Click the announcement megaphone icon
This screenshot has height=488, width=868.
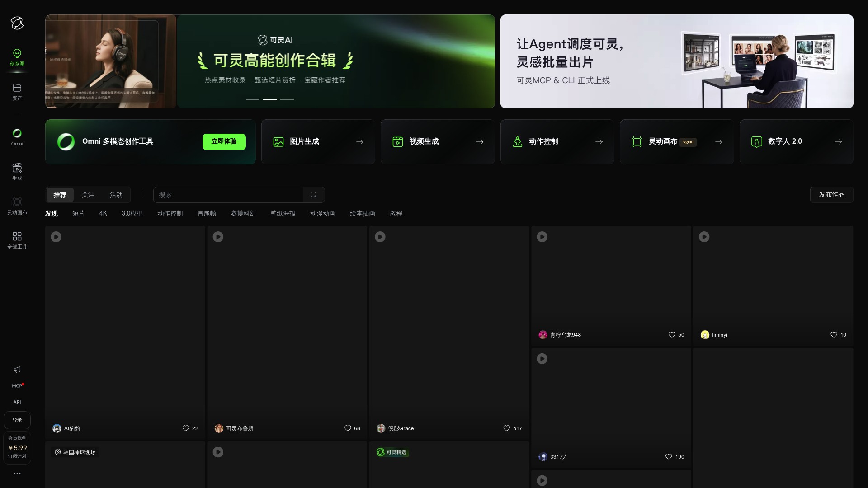(17, 370)
